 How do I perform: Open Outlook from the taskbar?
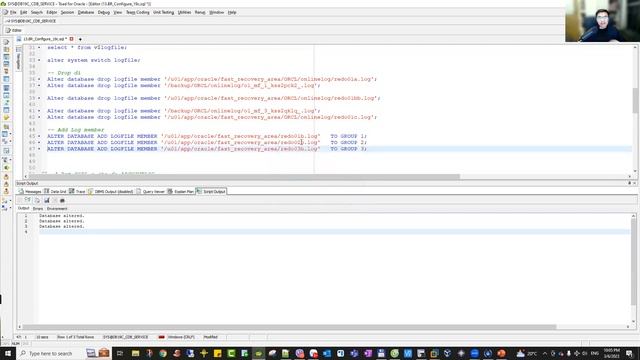point(327,353)
